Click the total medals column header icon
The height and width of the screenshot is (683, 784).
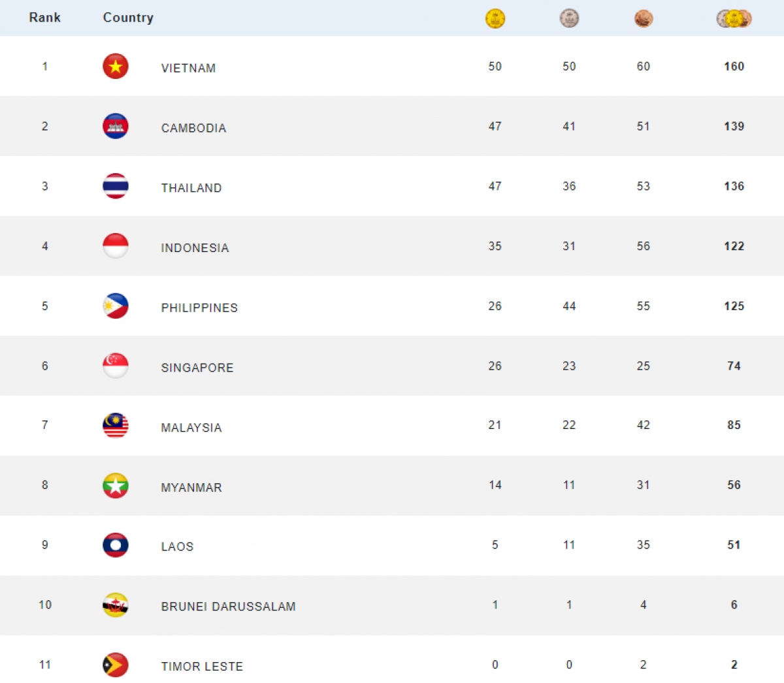[x=734, y=18]
